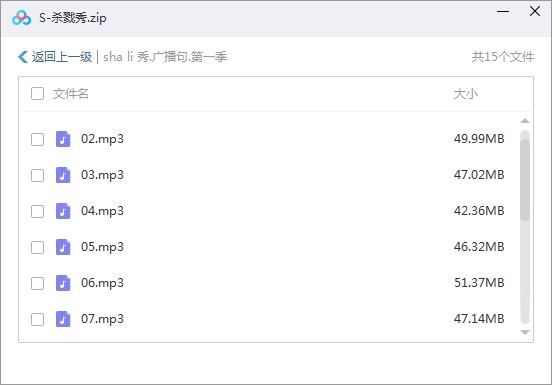
Task: Go back via 返回上一级 link
Action: click(x=62, y=57)
